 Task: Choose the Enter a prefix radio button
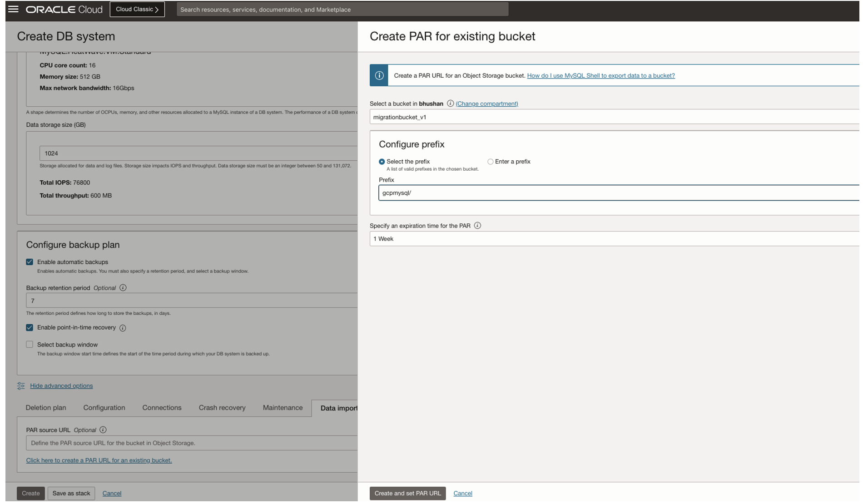[490, 161]
